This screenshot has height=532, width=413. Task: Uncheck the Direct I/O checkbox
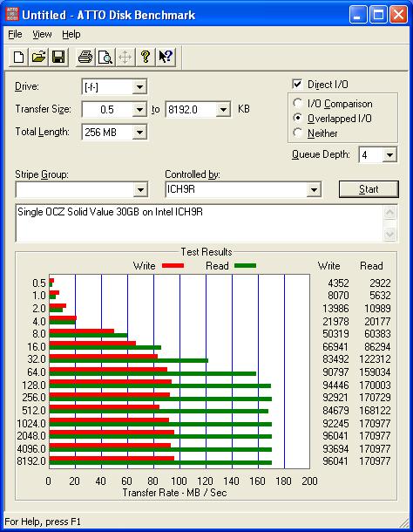point(297,84)
